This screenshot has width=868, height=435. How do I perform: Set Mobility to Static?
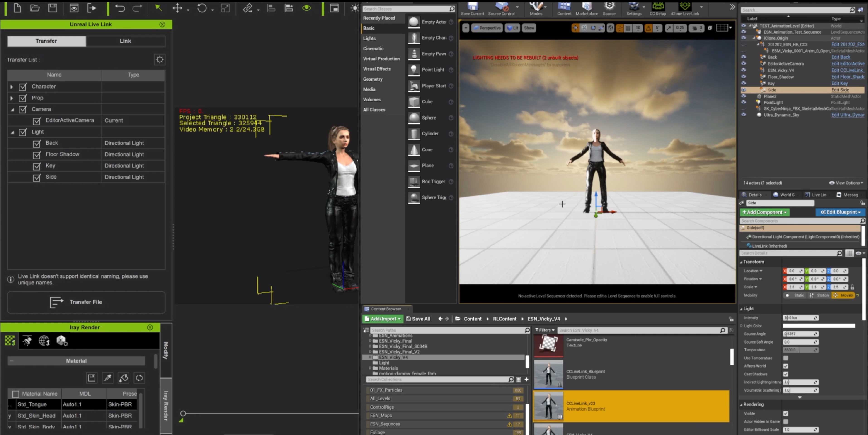click(795, 295)
